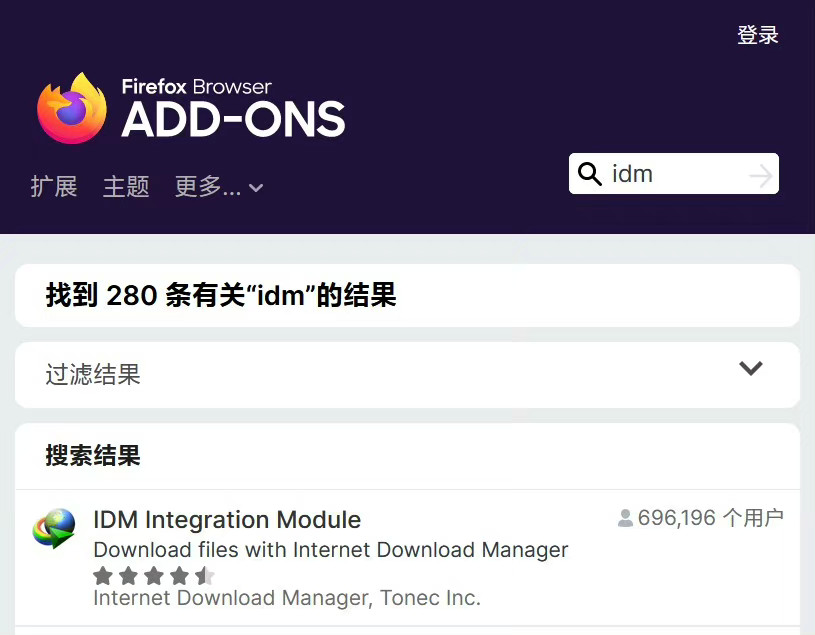Submit search with the arrow icon
Screen dimensions: 815x635
(x=761, y=176)
